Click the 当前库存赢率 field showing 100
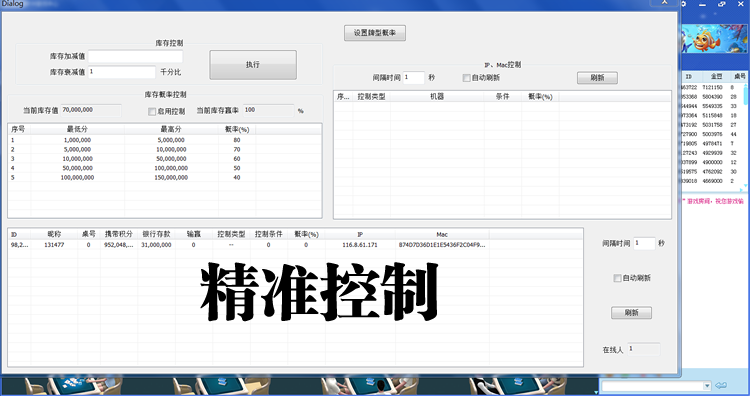Viewport: 750px width, 396px height. click(x=268, y=110)
